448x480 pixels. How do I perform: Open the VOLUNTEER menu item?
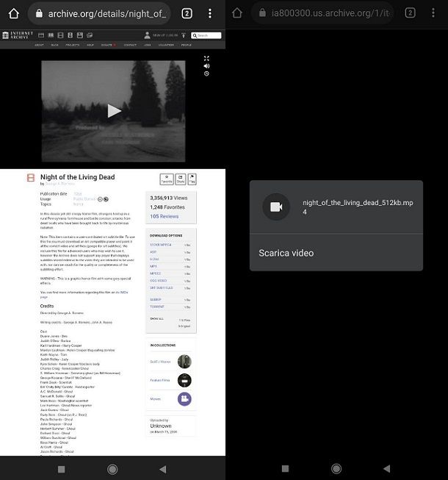[x=166, y=45]
